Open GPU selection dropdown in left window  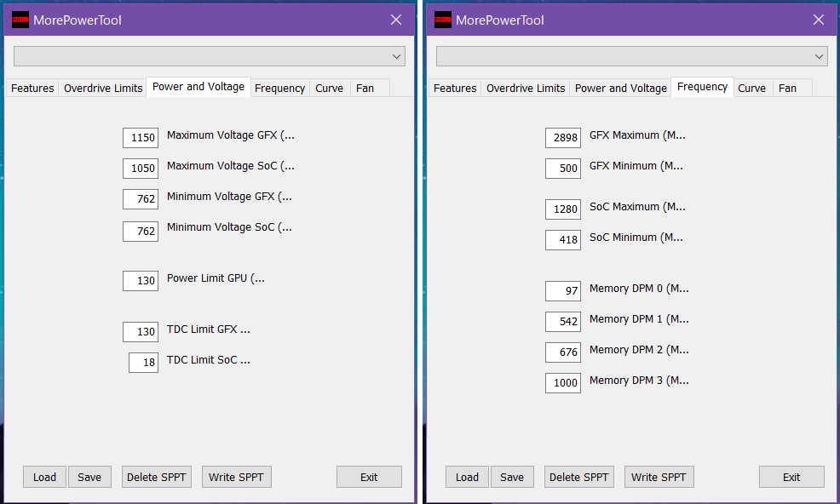[210, 56]
